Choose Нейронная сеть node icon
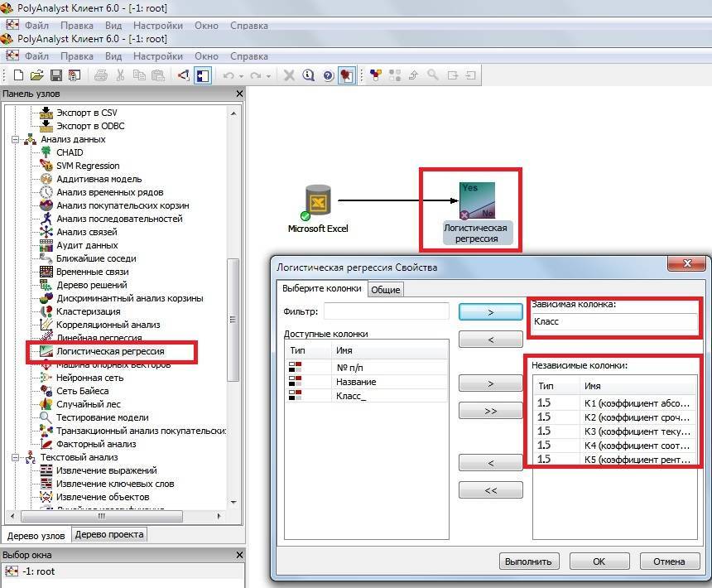 46,378
